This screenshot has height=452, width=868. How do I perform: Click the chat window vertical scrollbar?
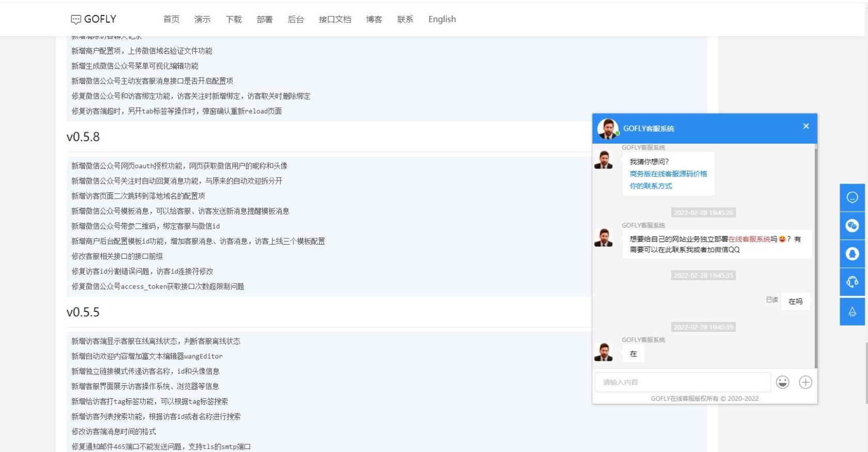click(x=815, y=259)
